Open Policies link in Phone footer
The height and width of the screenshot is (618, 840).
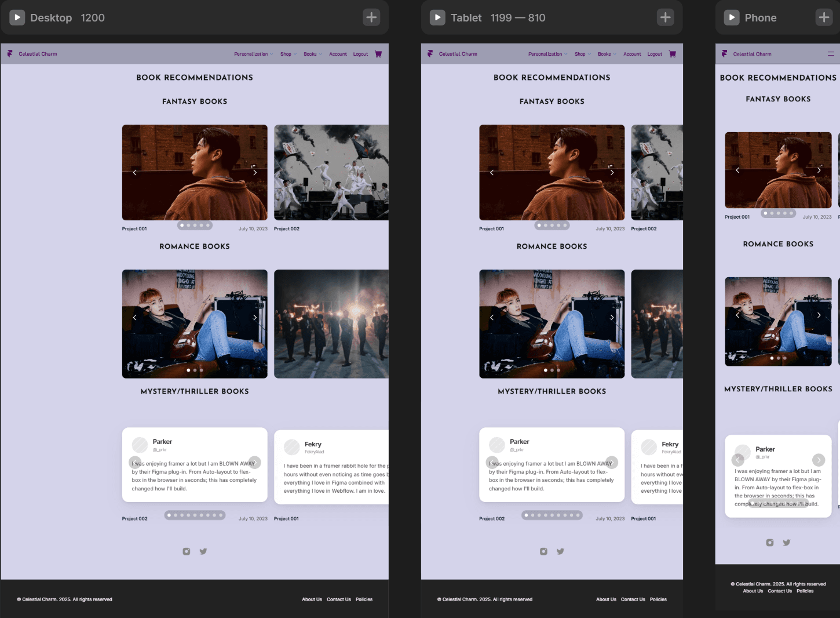click(x=805, y=591)
